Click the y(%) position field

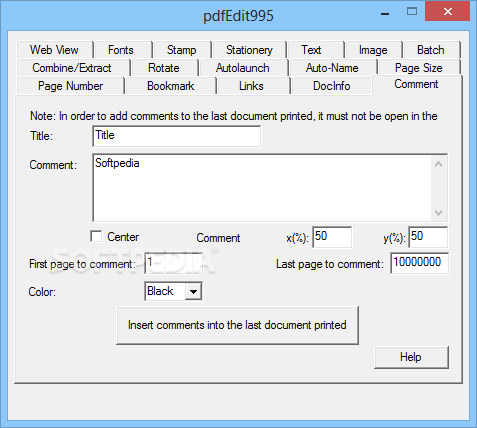[428, 237]
